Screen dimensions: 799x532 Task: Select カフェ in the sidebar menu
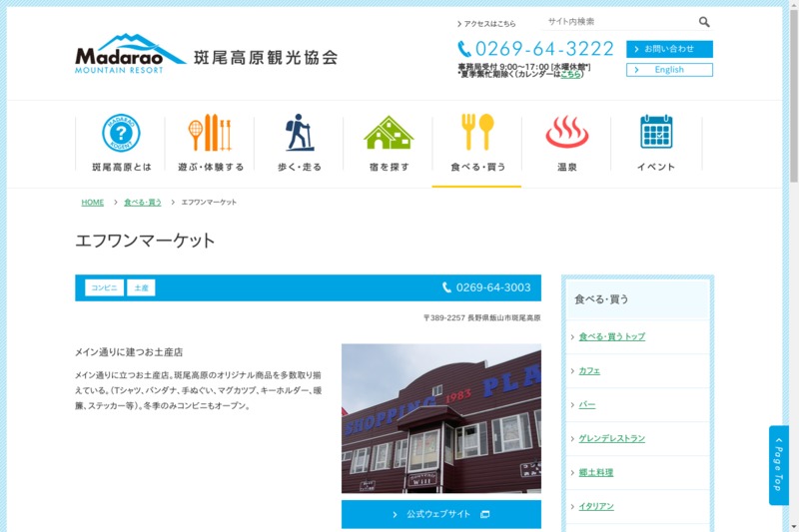(589, 370)
